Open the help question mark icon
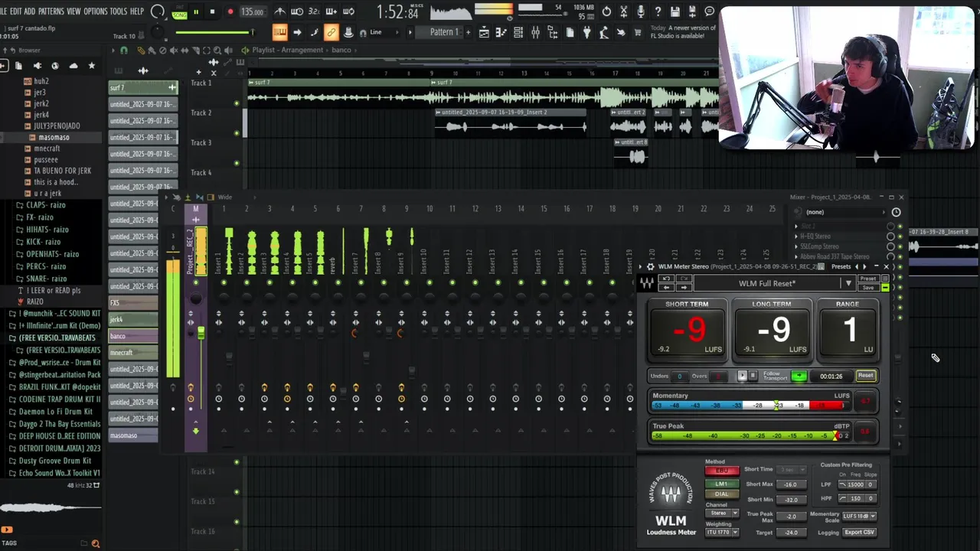The height and width of the screenshot is (551, 980). point(657,11)
